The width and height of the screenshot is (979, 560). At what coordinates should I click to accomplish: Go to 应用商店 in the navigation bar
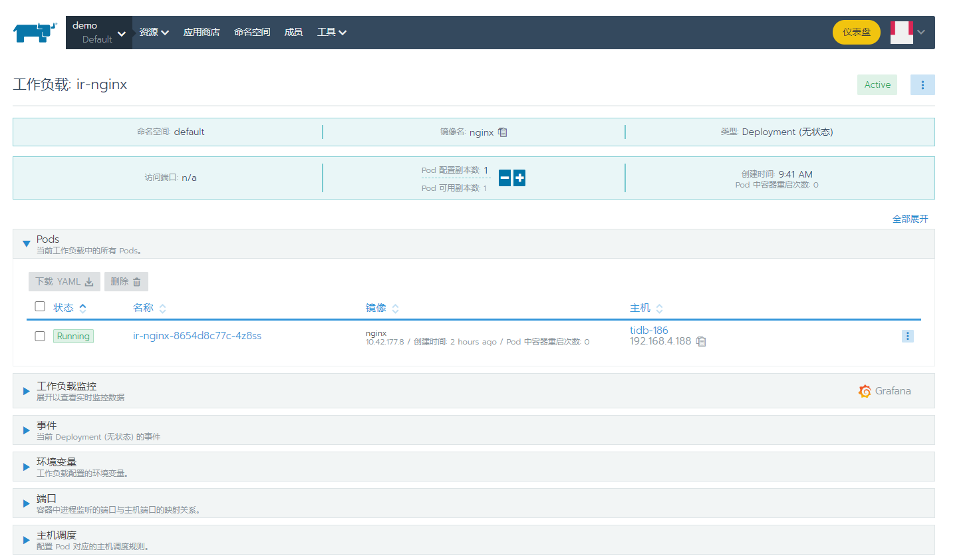pyautogui.click(x=202, y=32)
